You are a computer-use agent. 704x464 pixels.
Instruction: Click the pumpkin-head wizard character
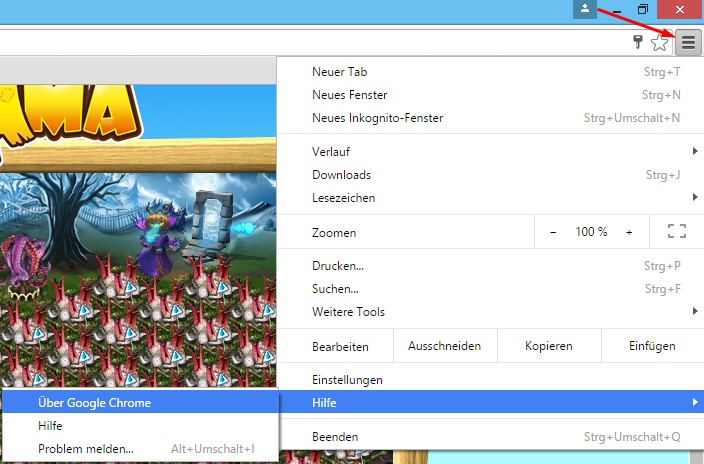pyautogui.click(x=157, y=243)
